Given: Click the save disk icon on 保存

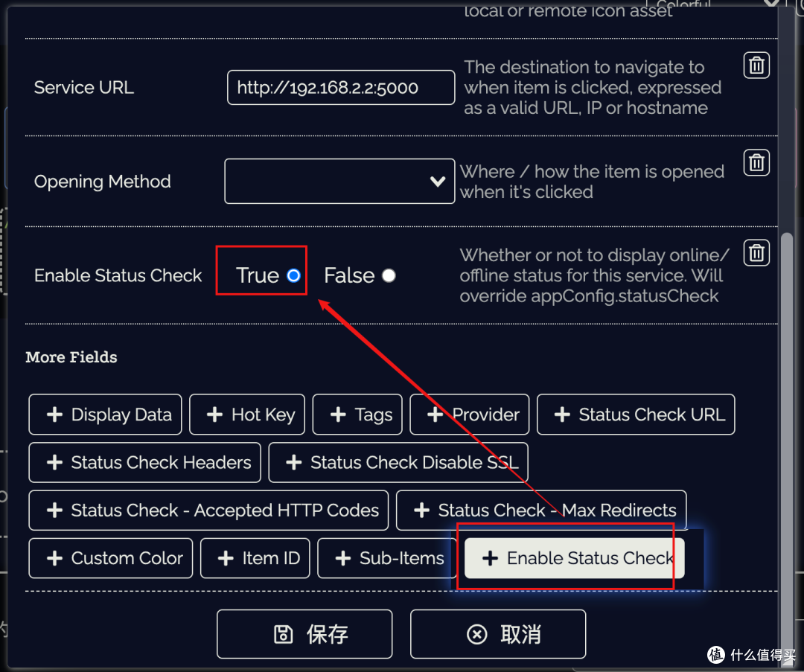Looking at the screenshot, I should click(284, 634).
